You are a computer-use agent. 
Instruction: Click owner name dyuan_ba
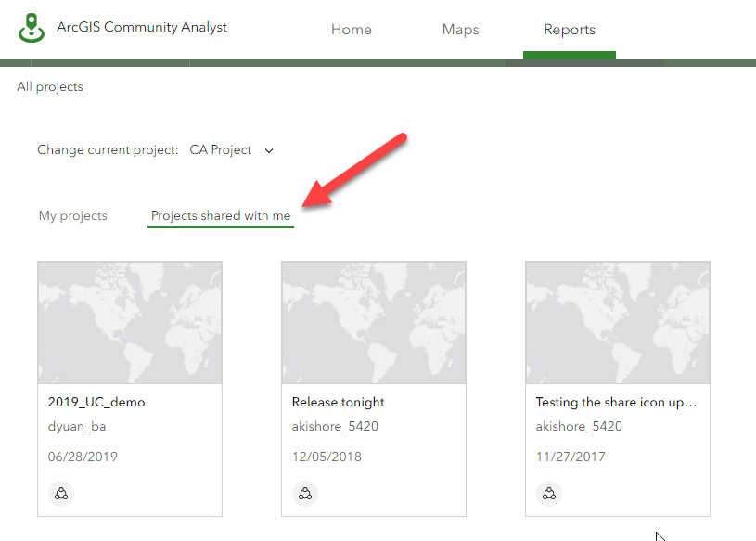click(x=83, y=427)
